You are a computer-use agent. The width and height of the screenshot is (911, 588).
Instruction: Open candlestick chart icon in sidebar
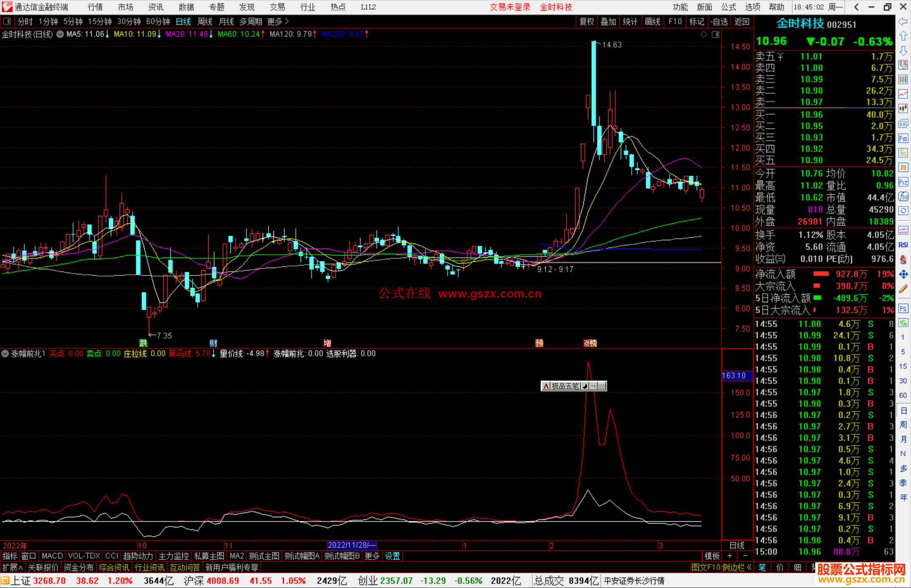pyautogui.click(x=903, y=108)
